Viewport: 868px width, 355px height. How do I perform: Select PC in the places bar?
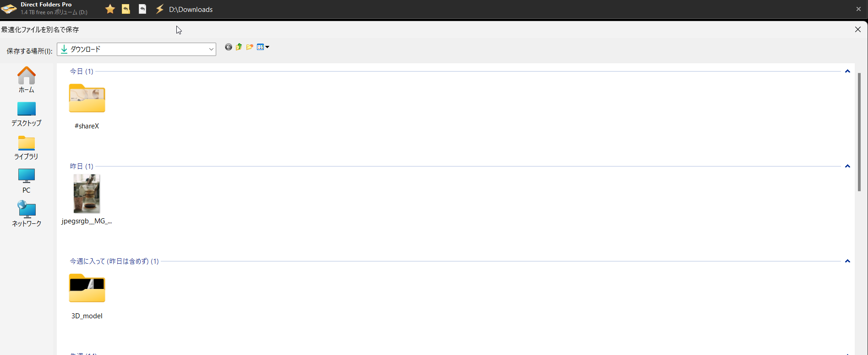26,181
